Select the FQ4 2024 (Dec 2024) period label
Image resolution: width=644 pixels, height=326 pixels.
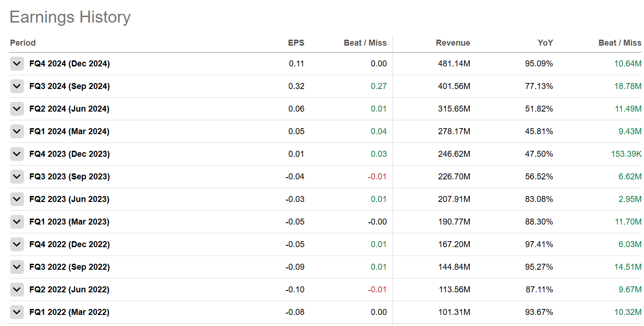click(70, 64)
